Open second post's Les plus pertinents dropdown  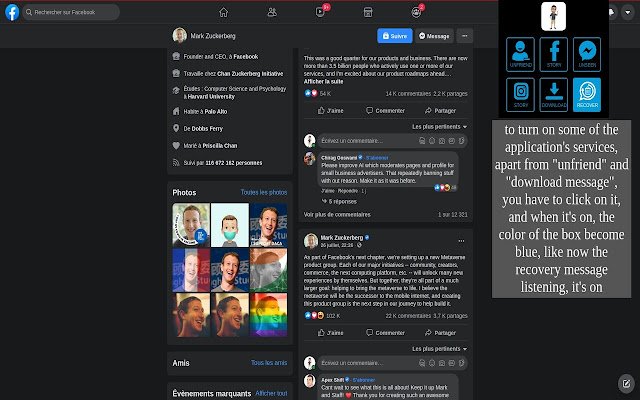point(439,349)
